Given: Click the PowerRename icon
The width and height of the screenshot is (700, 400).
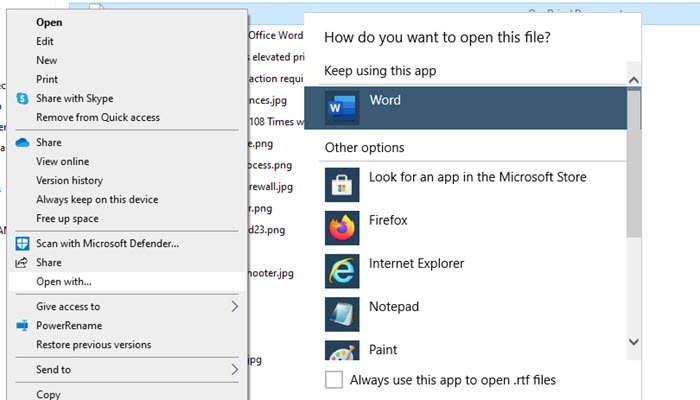Looking at the screenshot, I should pos(22,325).
